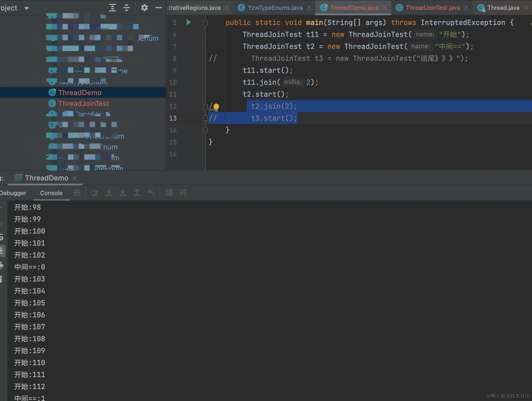Click the Step Over debug icon
532x401 pixels.
tap(95, 193)
